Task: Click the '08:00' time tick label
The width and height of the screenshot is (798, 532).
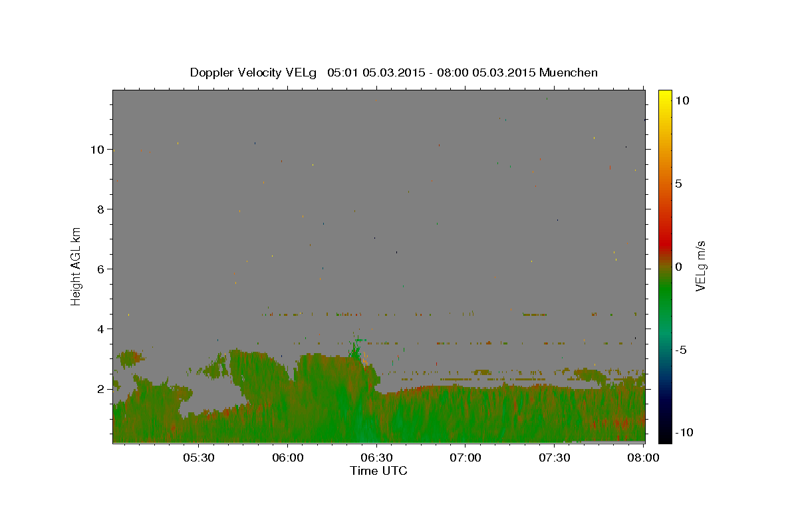Action: point(644,458)
